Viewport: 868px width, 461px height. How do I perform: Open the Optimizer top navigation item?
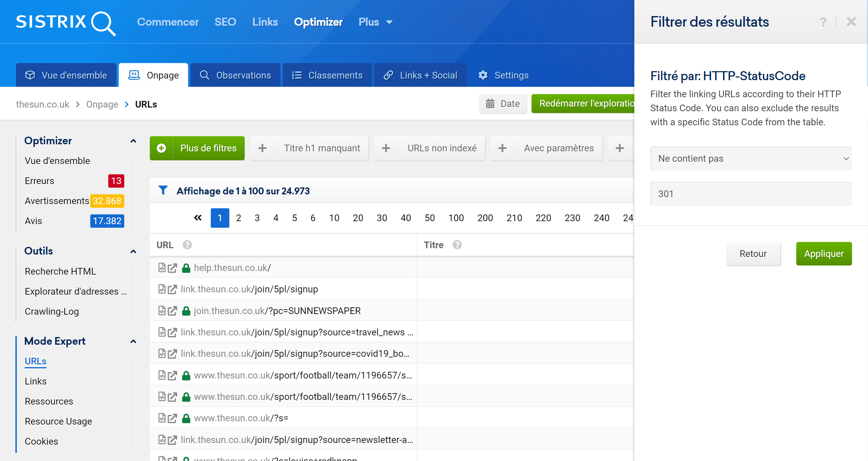pyautogui.click(x=318, y=22)
